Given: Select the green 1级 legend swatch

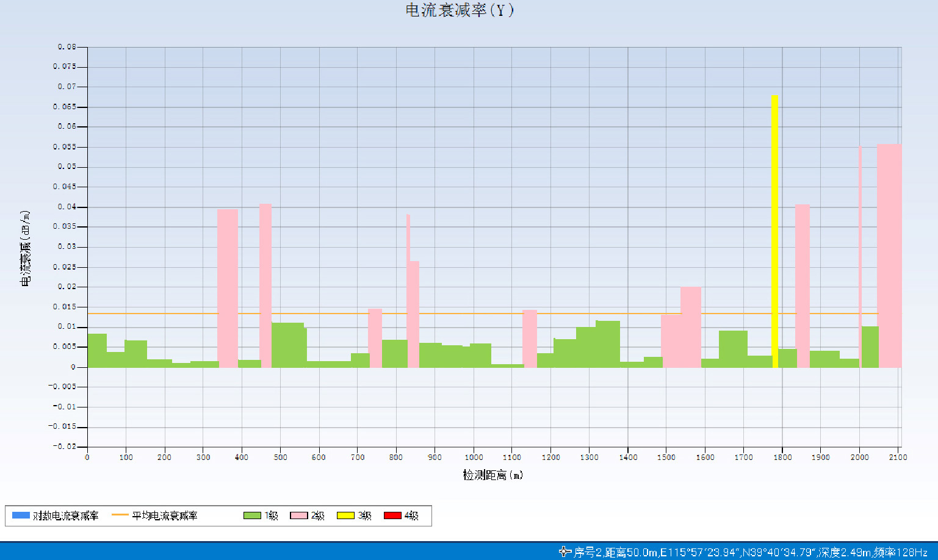Looking at the screenshot, I should pos(252,515).
